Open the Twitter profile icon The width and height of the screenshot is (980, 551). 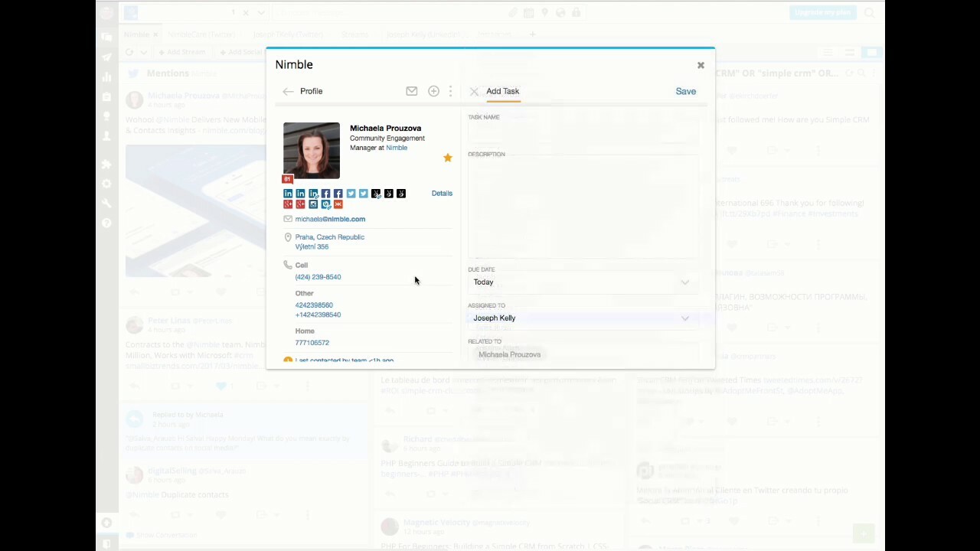coord(351,193)
